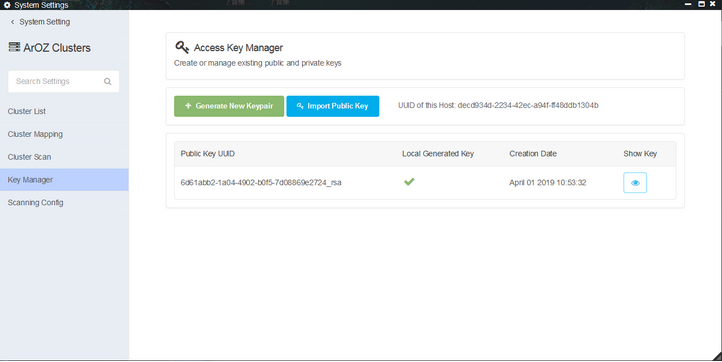Click the Local Generated Key column header
The width and height of the screenshot is (722, 362).
tap(437, 154)
